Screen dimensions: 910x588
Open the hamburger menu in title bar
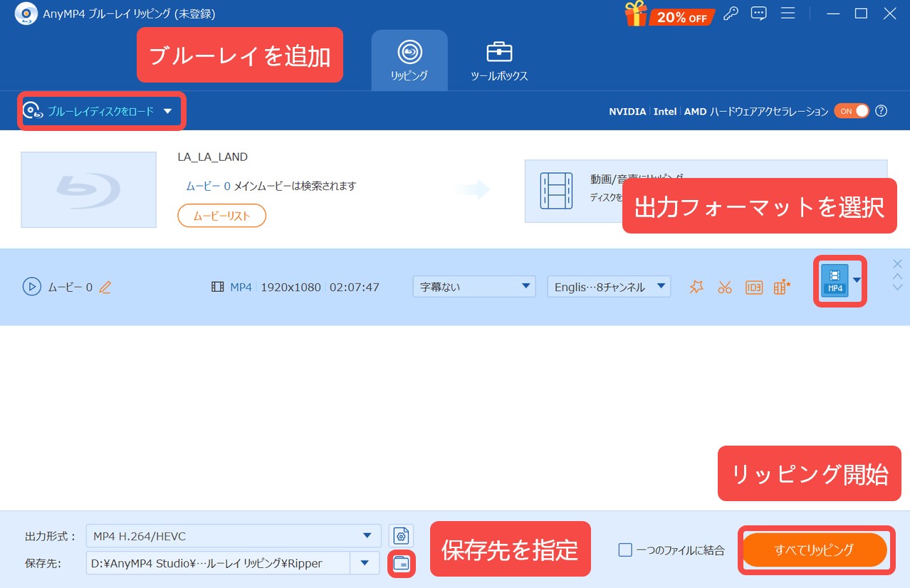788,14
